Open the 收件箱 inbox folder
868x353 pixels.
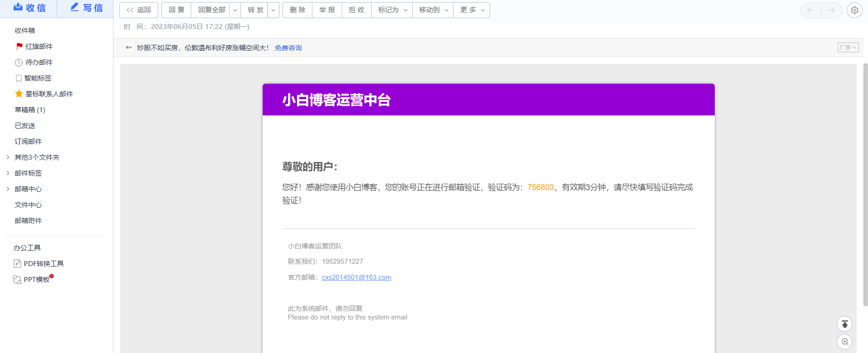click(x=25, y=31)
